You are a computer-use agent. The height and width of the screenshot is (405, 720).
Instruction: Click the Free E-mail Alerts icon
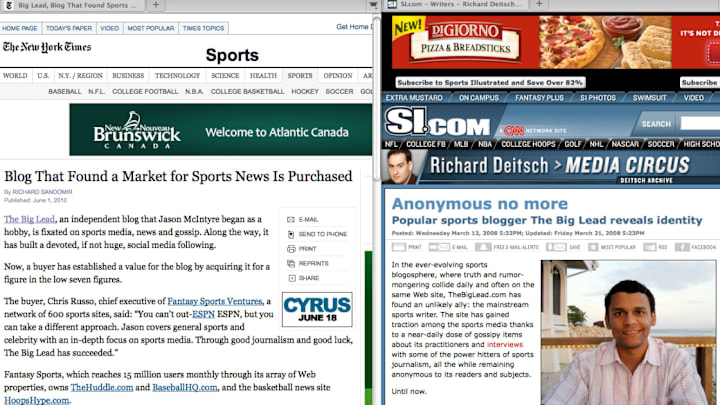pos(483,247)
